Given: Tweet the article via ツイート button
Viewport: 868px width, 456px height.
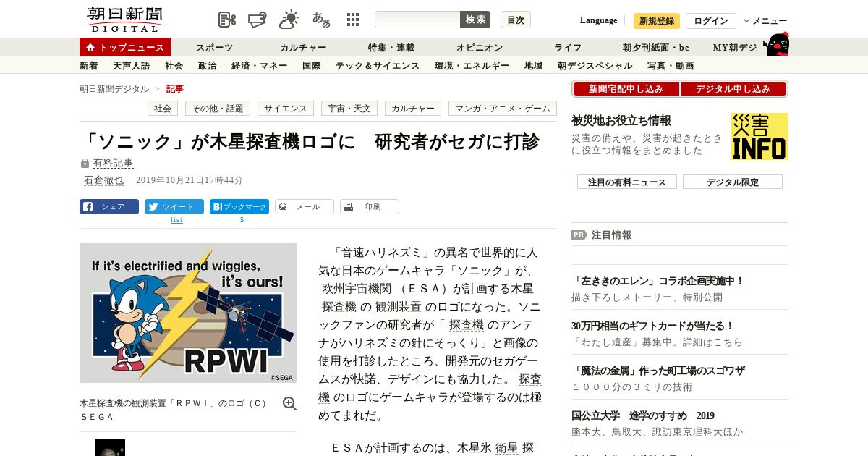Looking at the screenshot, I should click(x=174, y=207).
